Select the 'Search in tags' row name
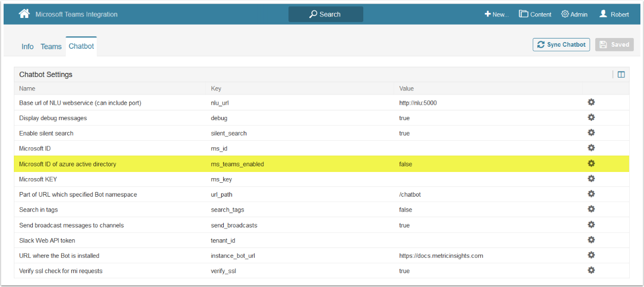This screenshot has width=644, height=287. (38, 209)
